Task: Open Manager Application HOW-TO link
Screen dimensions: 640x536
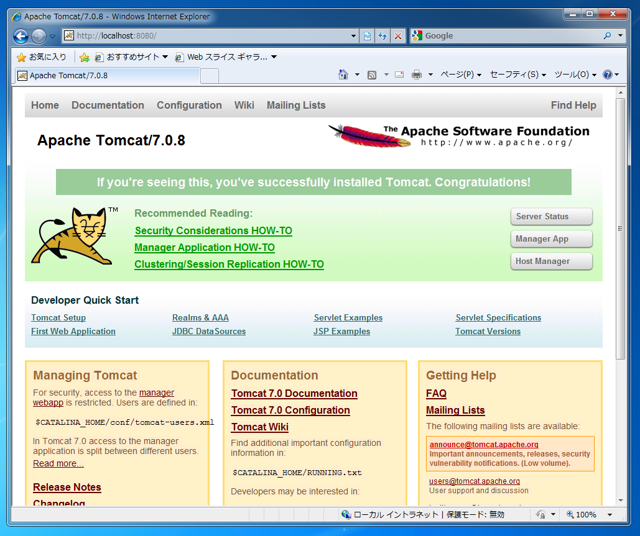Action: pyautogui.click(x=204, y=247)
